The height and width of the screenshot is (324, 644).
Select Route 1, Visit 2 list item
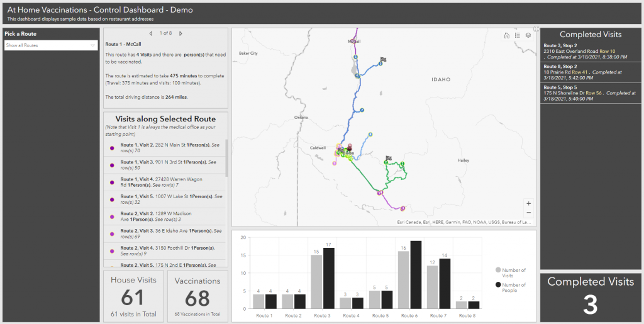167,148
